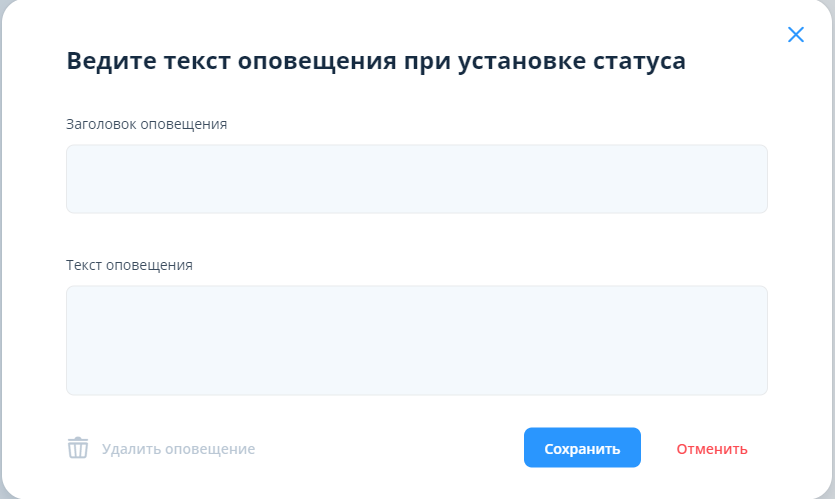Viewport: 835px width, 499px height.
Task: Dismiss the notification dialog via blue cross
Action: pos(796,35)
